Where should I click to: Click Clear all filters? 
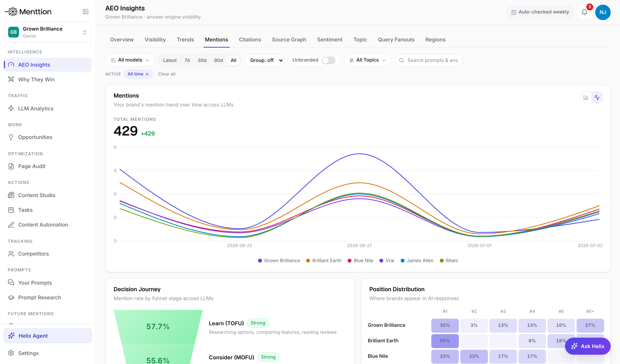click(x=167, y=74)
